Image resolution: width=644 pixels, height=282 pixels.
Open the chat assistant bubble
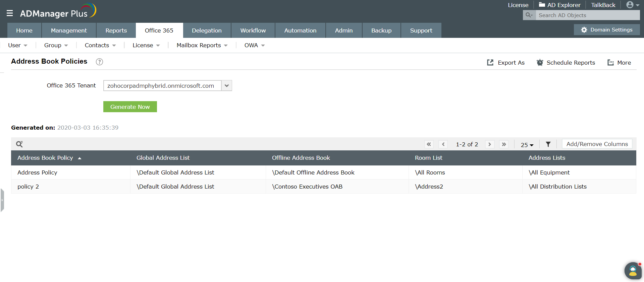(x=633, y=271)
